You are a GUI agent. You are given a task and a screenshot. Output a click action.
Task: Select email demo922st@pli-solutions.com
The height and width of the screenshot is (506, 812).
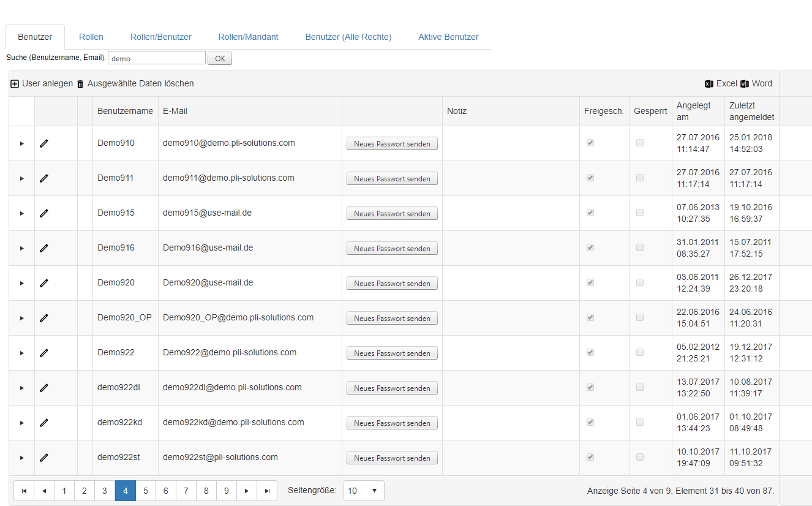(220, 458)
